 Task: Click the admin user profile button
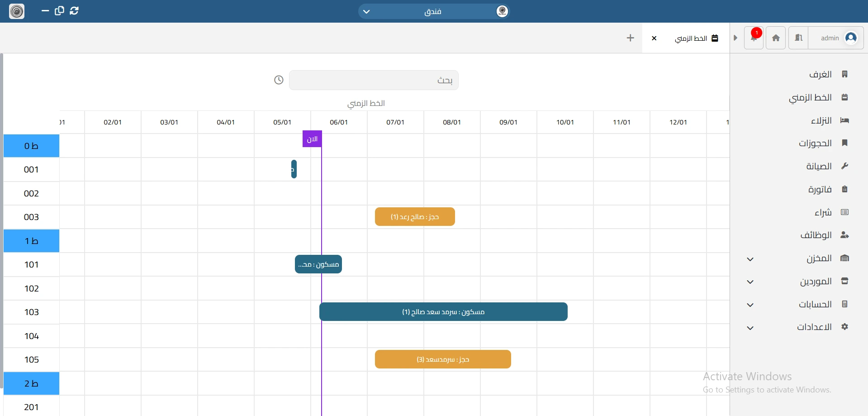(836, 38)
